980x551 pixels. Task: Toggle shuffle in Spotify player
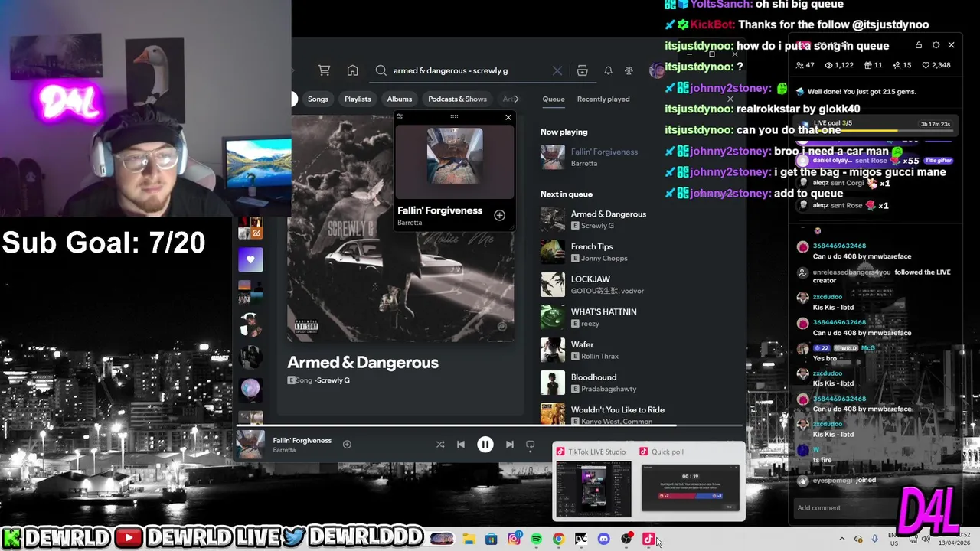(440, 445)
